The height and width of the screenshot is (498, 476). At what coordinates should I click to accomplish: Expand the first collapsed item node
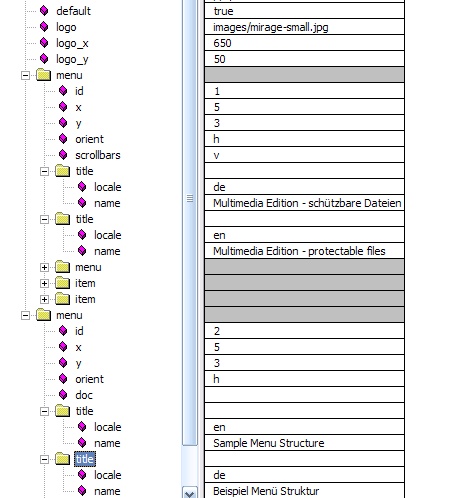(44, 283)
